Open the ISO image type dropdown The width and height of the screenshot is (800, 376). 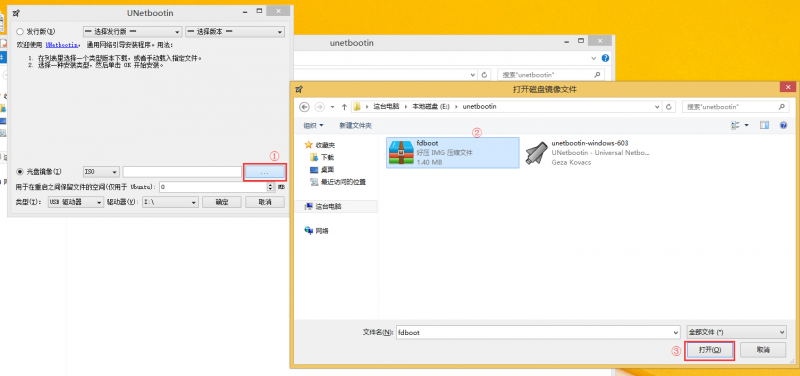[x=101, y=172]
